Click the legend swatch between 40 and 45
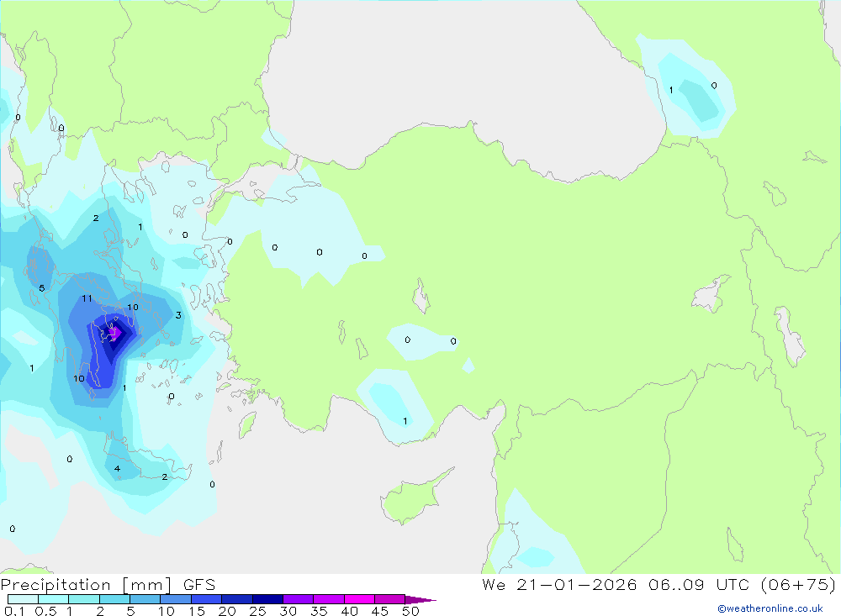 [359, 599]
